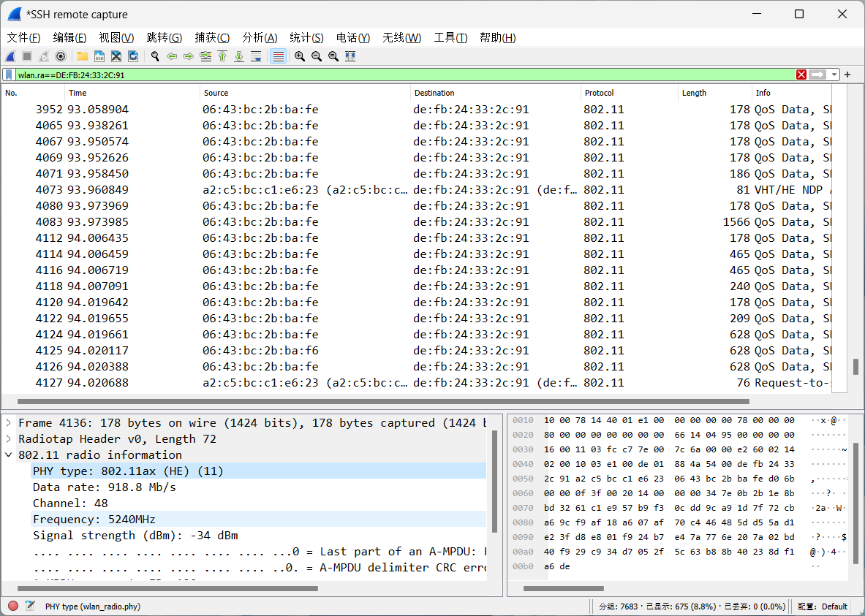
Task: Close the capture file with the X toolbar icon
Action: pyautogui.click(x=116, y=56)
